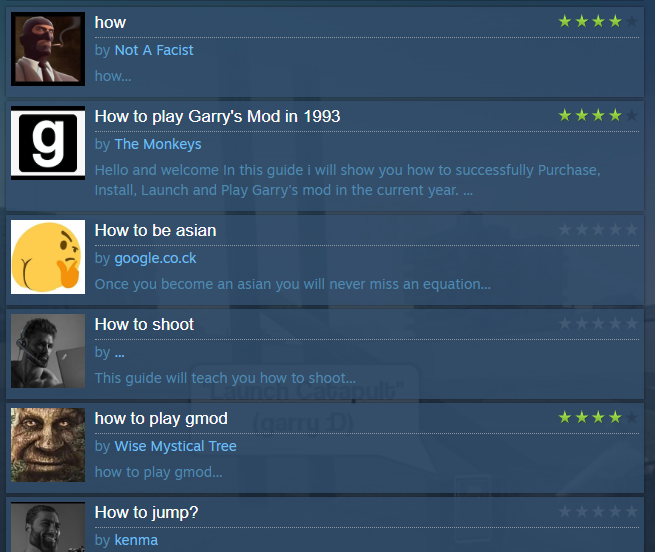
Task: Click star rating of 'how to play gmod'
Action: (x=598, y=417)
